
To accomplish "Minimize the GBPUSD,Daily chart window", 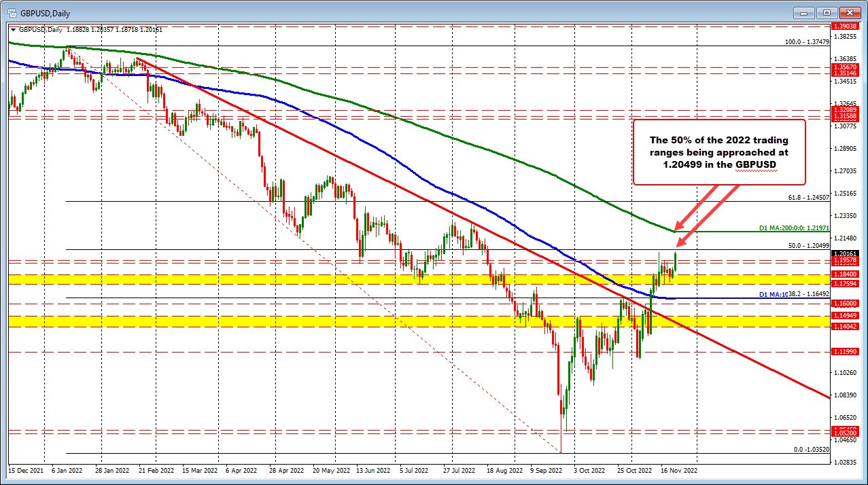I will click(805, 12).
